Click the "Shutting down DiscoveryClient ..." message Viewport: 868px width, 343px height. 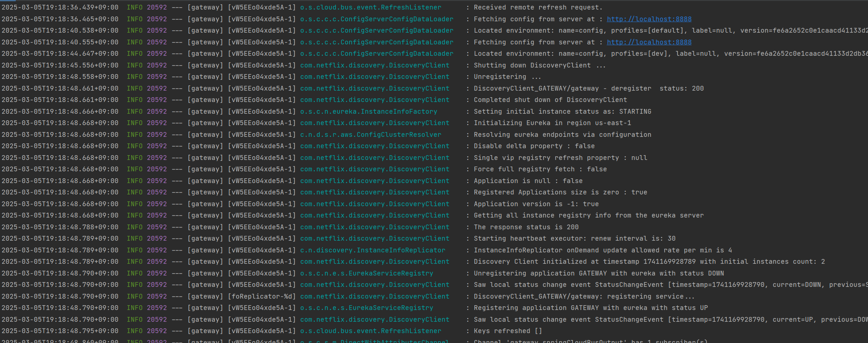[540, 65]
